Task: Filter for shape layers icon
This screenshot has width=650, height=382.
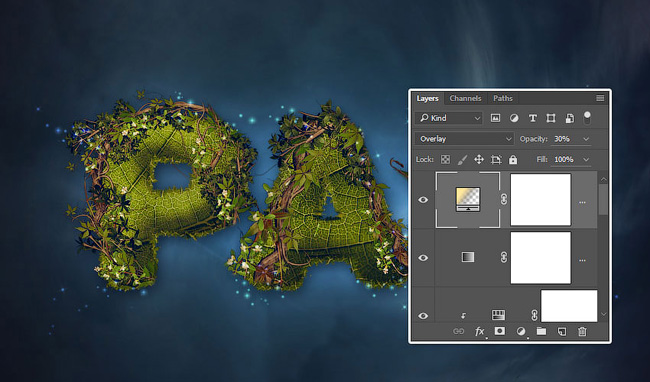Action: 551,118
